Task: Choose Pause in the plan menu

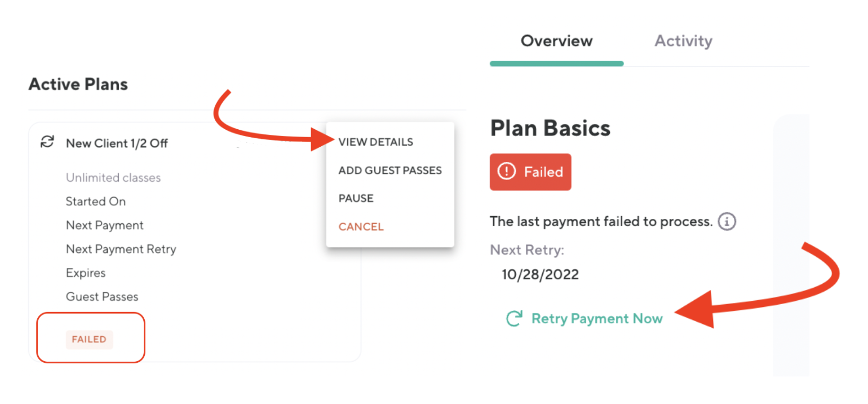Action: (356, 199)
